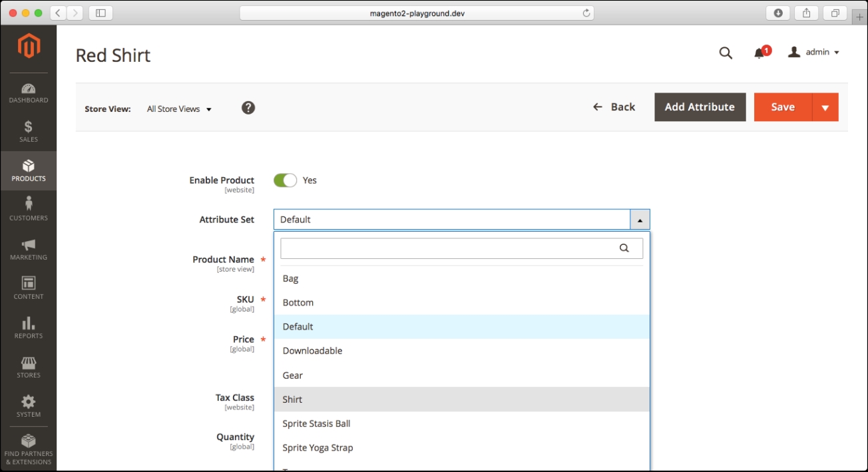This screenshot has width=868, height=472.
Task: Show Safari downloads
Action: (777, 13)
